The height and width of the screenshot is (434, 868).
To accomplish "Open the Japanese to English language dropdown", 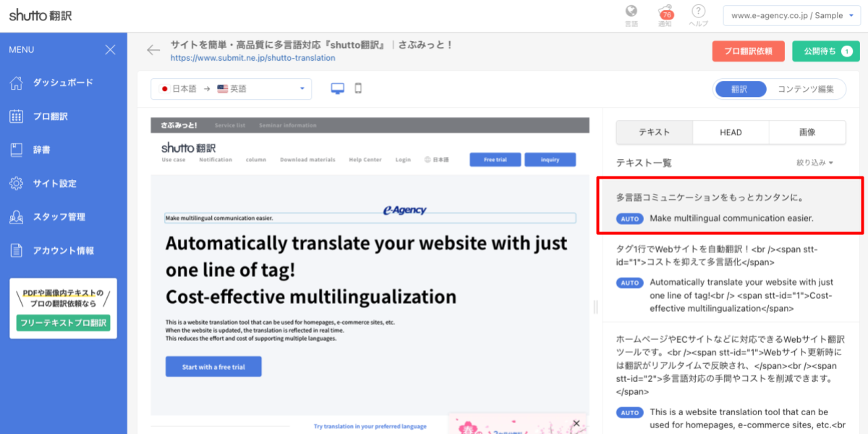I will (231, 89).
